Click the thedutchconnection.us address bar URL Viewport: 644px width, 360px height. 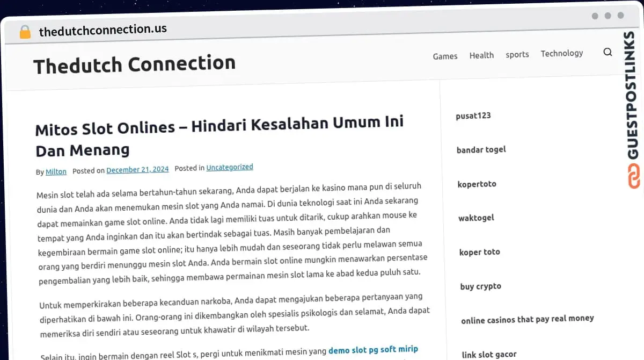click(103, 30)
